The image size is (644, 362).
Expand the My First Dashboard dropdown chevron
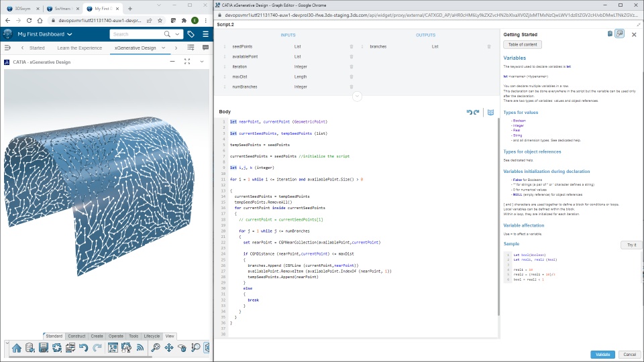69,34
